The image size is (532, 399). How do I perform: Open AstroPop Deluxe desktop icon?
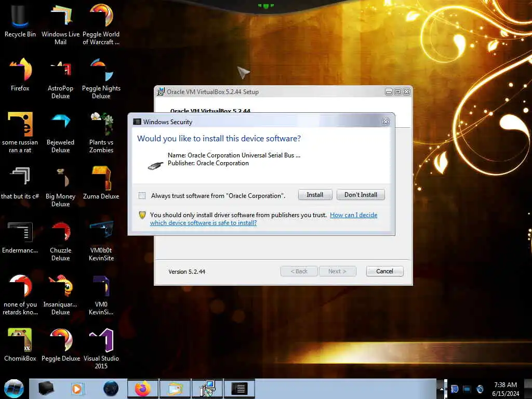60,78
